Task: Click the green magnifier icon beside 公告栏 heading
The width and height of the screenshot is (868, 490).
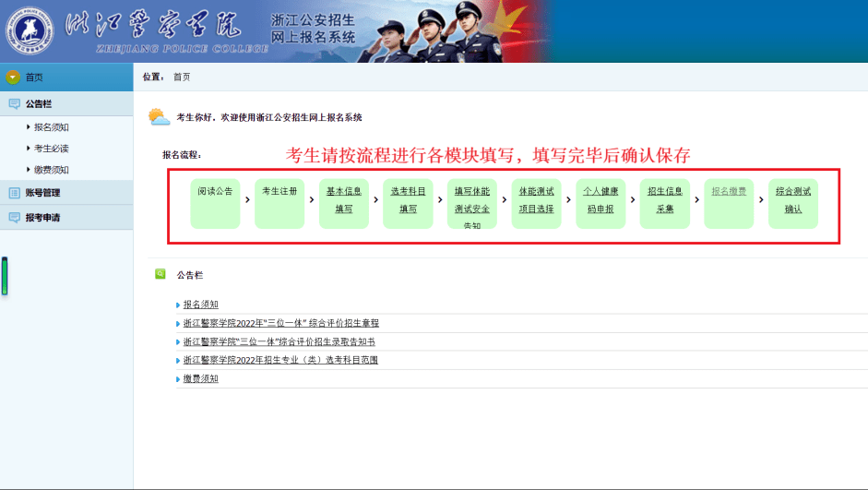Action: (160, 274)
